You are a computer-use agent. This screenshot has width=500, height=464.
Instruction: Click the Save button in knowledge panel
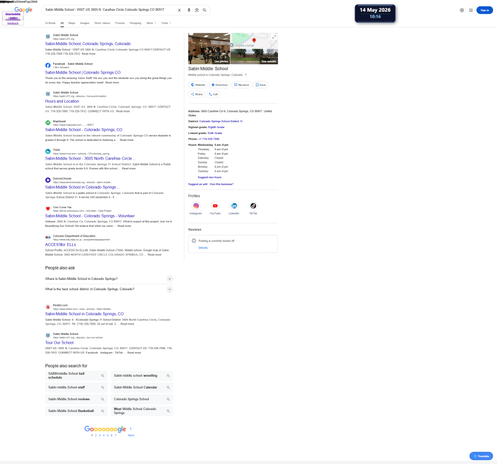pyautogui.click(x=261, y=85)
